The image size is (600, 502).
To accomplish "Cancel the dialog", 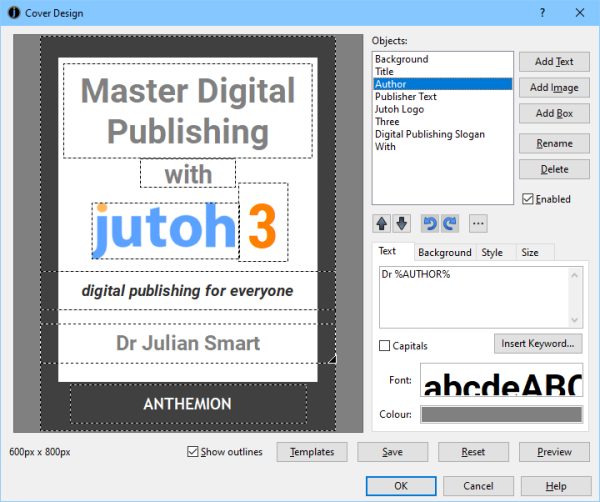I will [478, 486].
